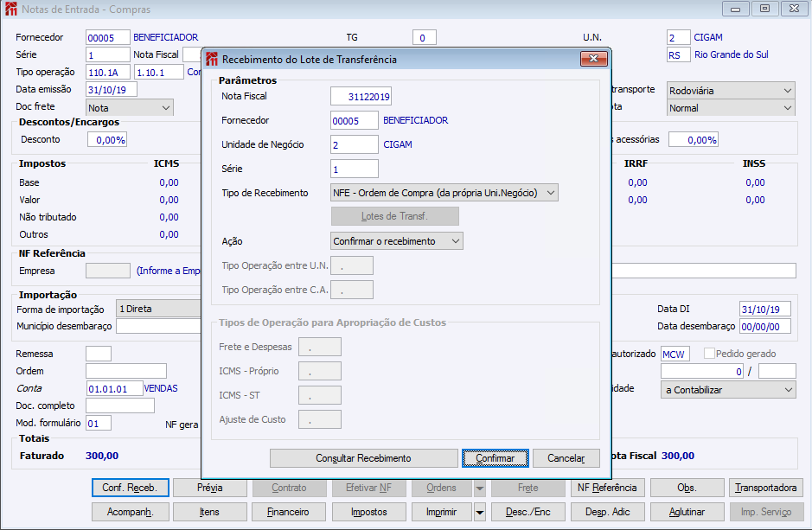The image size is (812, 530).
Task: Click the Itens button
Action: (210, 512)
